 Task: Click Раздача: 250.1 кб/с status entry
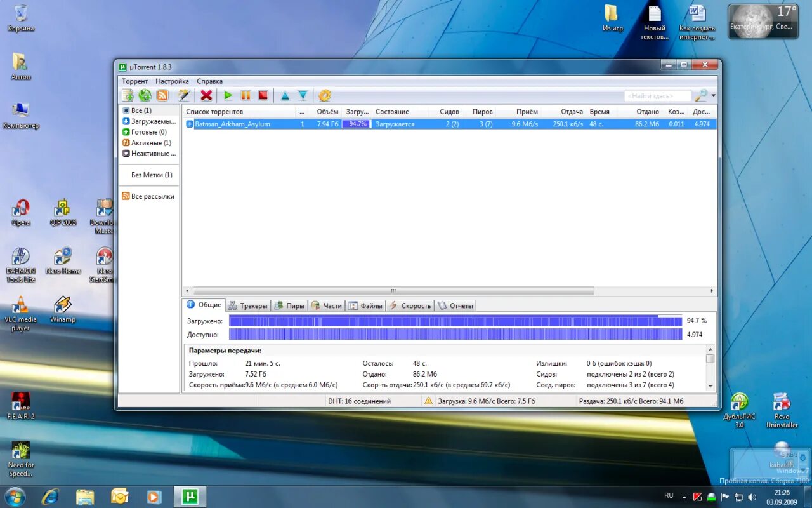pos(631,401)
